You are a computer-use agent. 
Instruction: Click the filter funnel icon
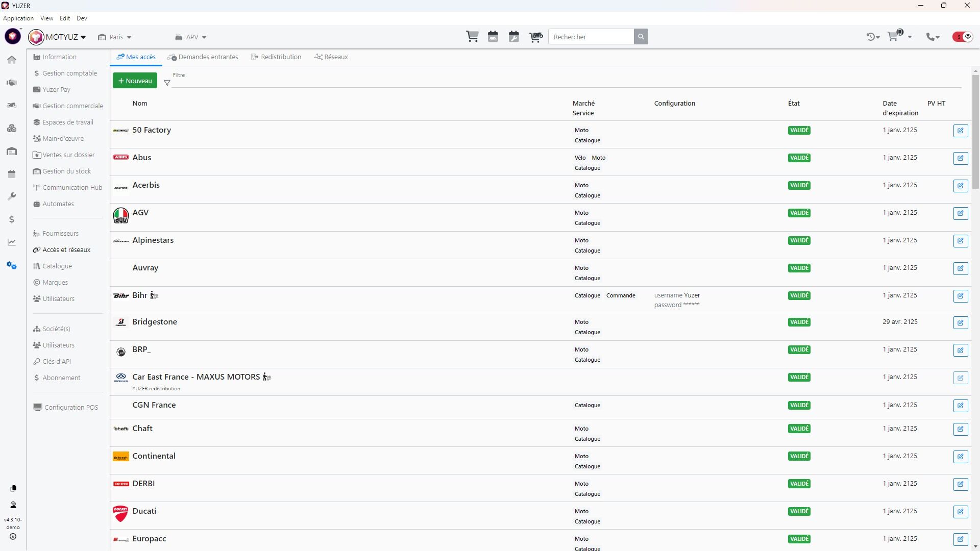point(167,83)
